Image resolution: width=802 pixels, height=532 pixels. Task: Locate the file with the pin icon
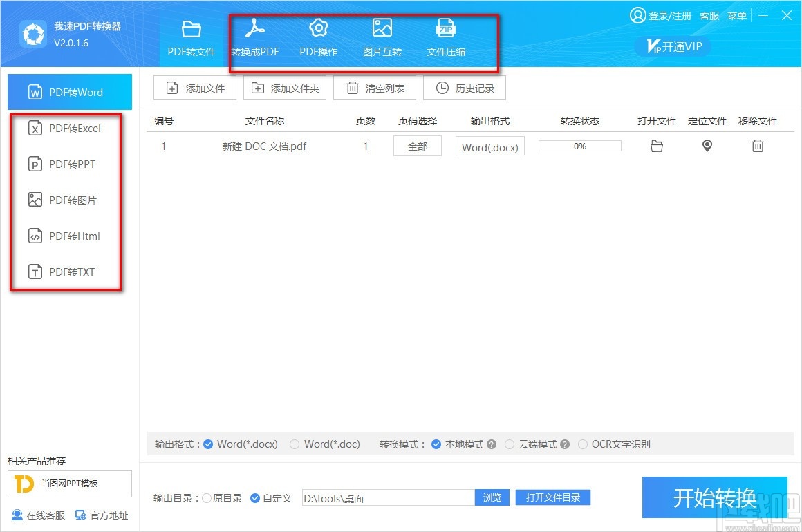pyautogui.click(x=707, y=146)
